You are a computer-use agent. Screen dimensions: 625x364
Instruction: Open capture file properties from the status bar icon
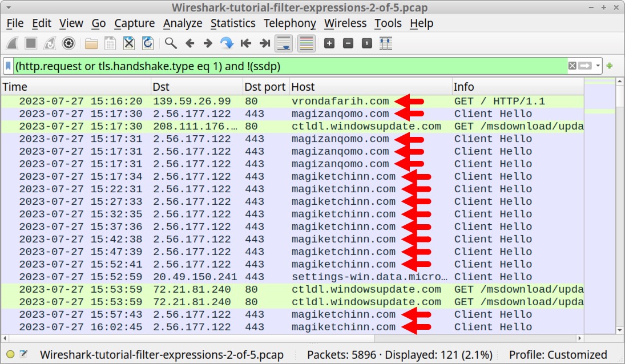(23, 354)
